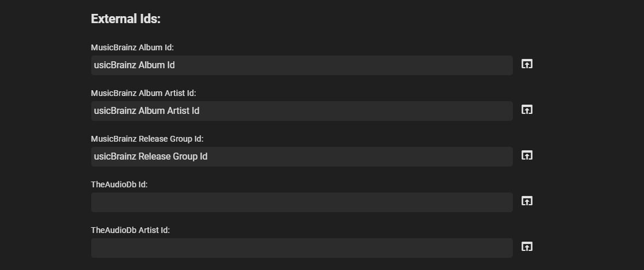Click the "TheAudioDb Id:" label text

(119, 184)
